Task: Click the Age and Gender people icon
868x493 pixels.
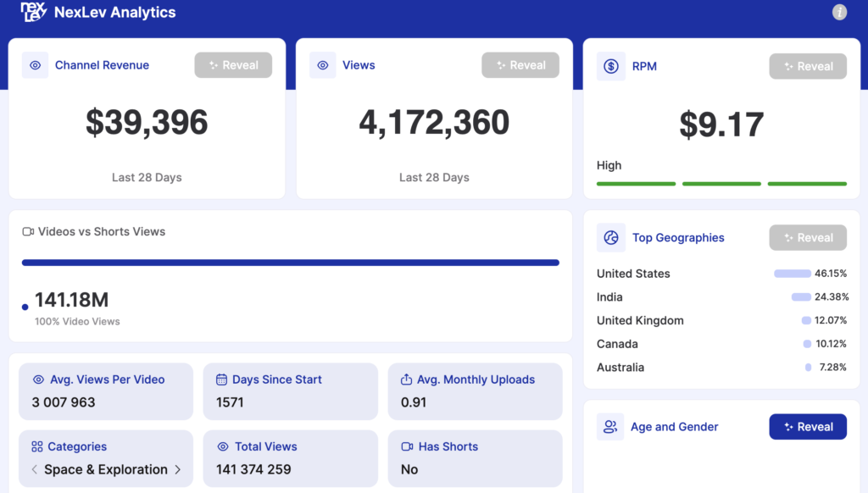Action: pyautogui.click(x=610, y=427)
